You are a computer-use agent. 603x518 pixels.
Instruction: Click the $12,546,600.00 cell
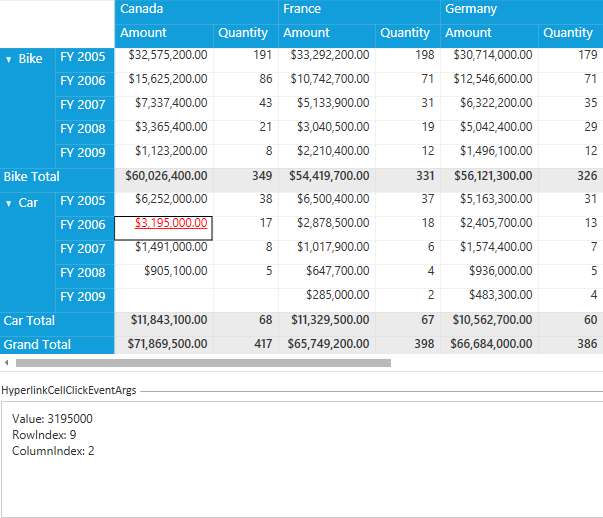(489, 84)
